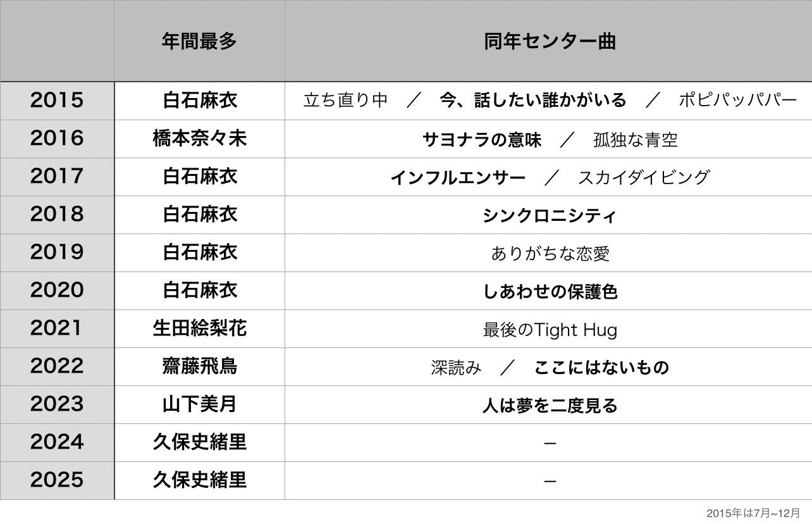Click the song ここにはないもの

click(601, 367)
